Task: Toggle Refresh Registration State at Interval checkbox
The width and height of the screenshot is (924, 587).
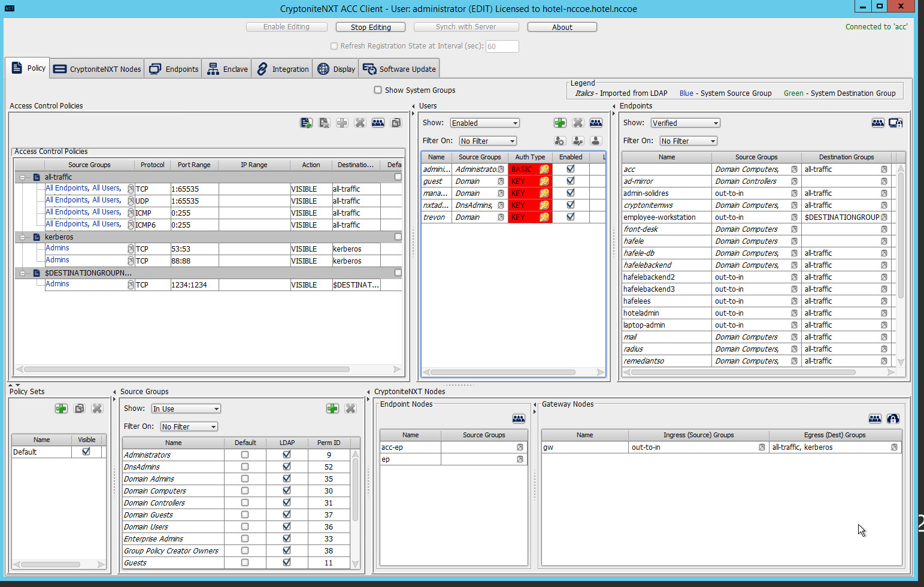Action: (334, 46)
